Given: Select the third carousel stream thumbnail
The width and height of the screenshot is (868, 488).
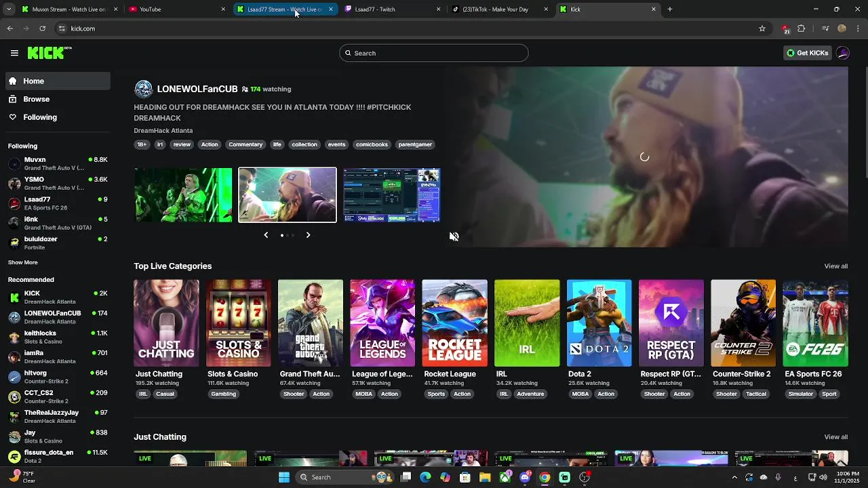Looking at the screenshot, I should [391, 195].
